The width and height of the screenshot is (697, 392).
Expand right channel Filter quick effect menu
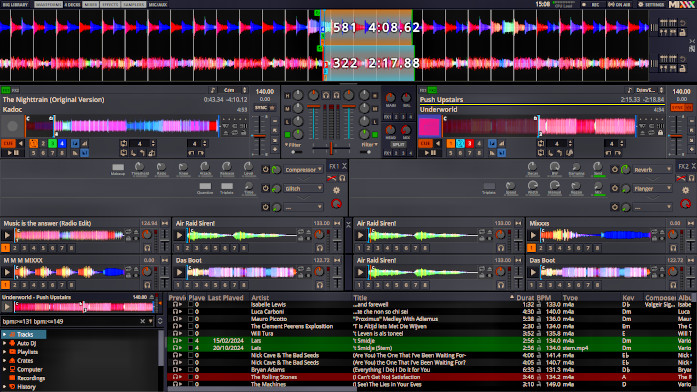369,145
